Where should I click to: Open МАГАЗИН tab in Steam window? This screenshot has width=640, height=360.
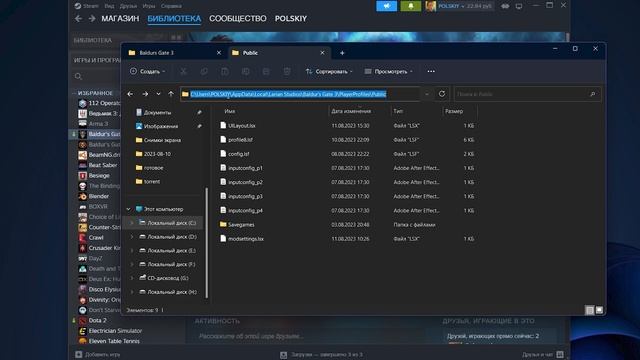tap(120, 19)
